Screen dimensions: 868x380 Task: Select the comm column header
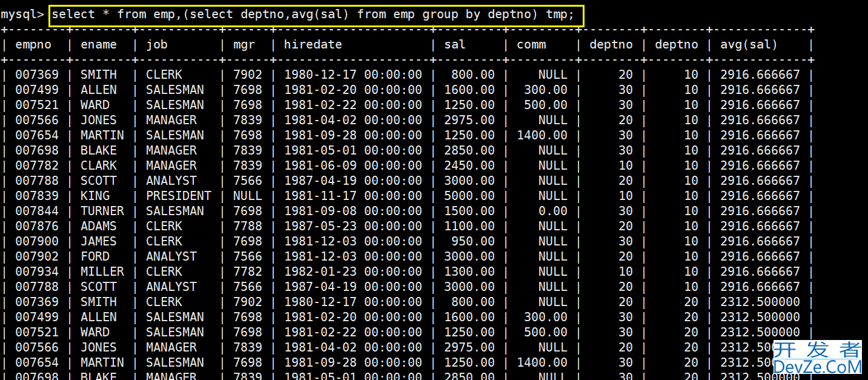[531, 44]
